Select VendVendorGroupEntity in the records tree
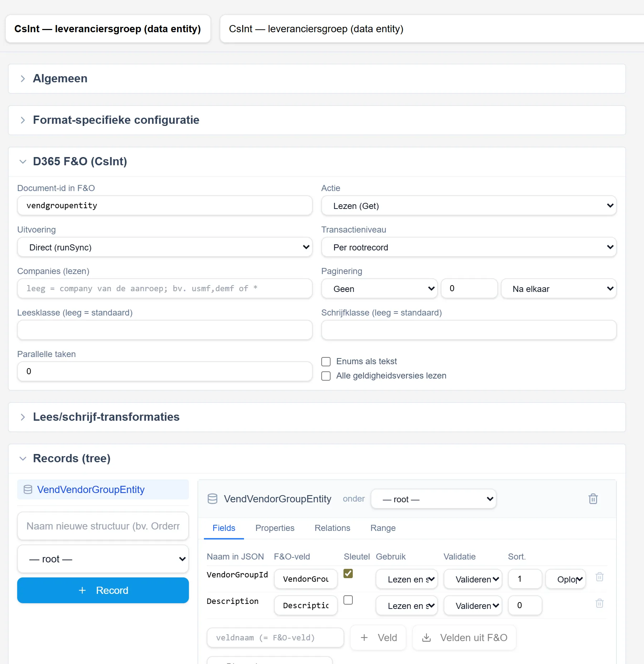Image resolution: width=644 pixels, height=664 pixels. tap(103, 489)
